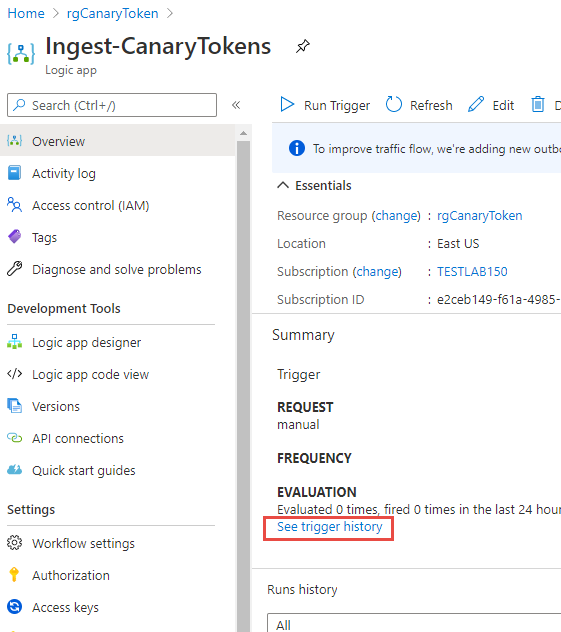The height and width of the screenshot is (632, 561).
Task: Click the Delete trash can icon
Action: tap(538, 104)
